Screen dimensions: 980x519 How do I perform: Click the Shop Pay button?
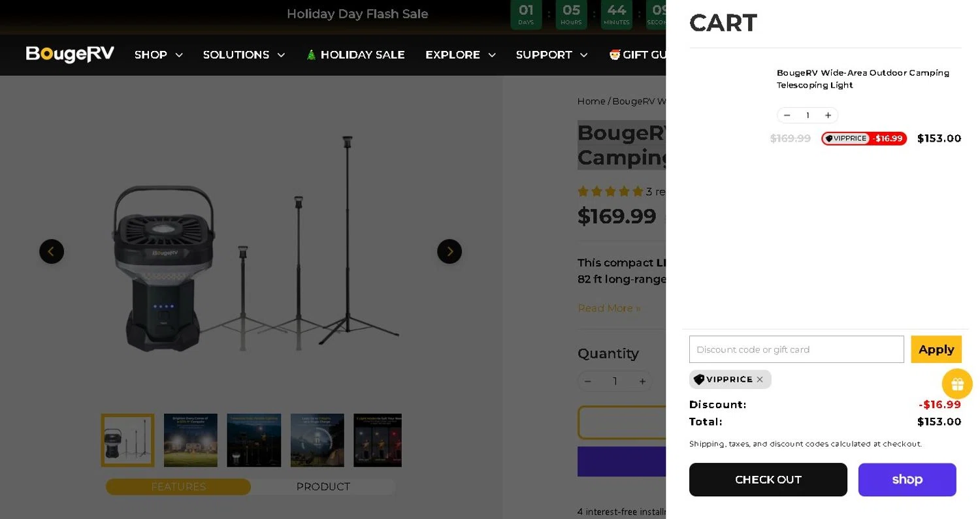point(907,480)
